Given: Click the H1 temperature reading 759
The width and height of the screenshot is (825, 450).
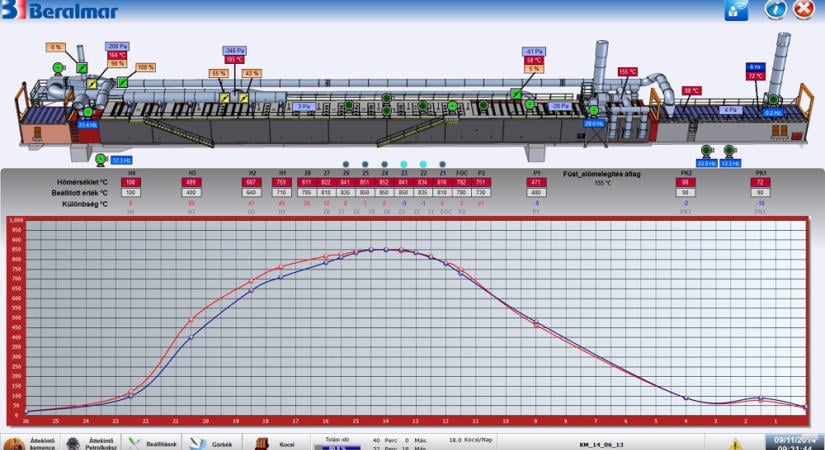Looking at the screenshot, I should (x=282, y=182).
